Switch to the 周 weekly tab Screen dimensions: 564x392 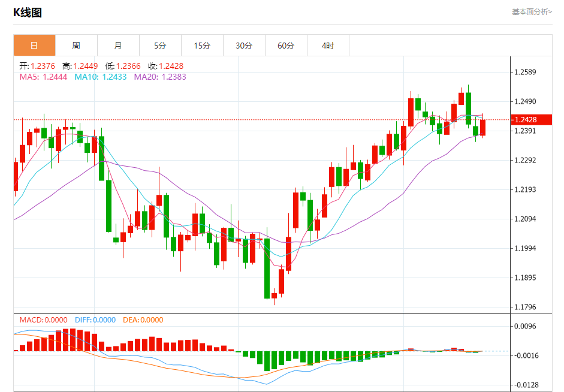click(x=76, y=46)
